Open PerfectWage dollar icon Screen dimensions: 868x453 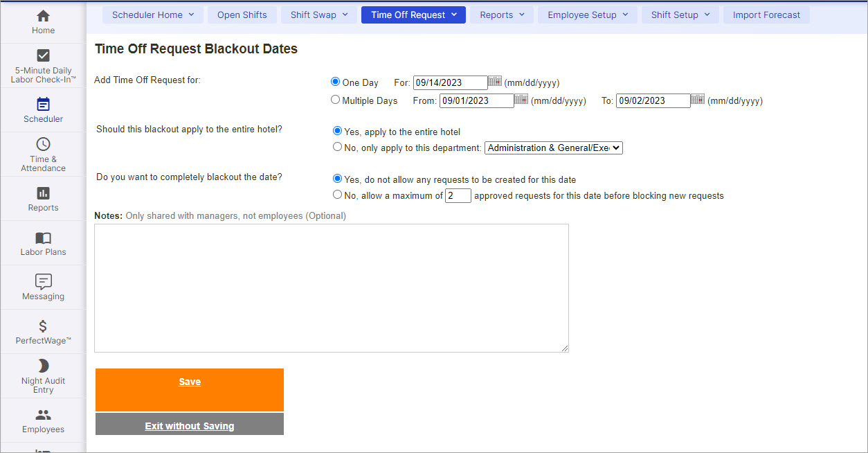click(43, 326)
